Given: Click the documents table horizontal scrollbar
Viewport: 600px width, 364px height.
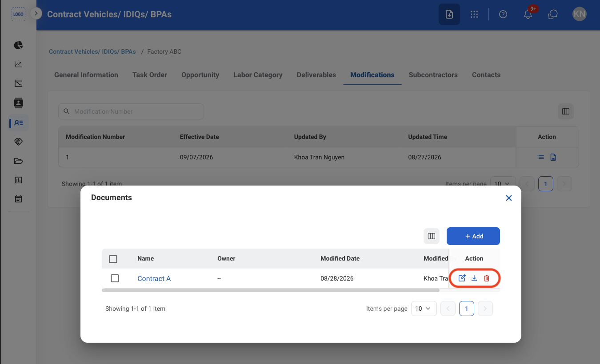Looking at the screenshot, I should (x=271, y=290).
